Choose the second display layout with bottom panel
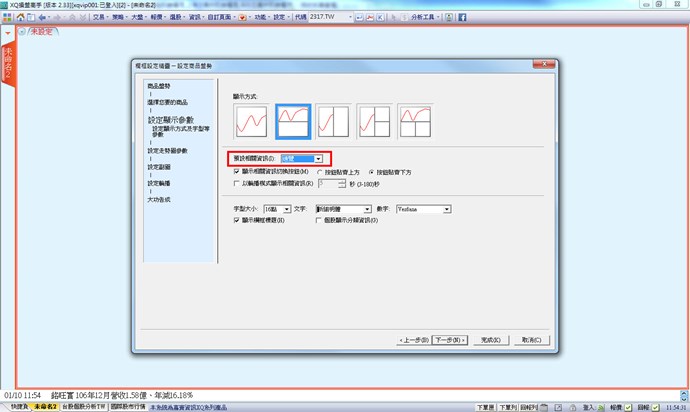Image resolution: width=690 pixels, height=412 pixels. 293,122
